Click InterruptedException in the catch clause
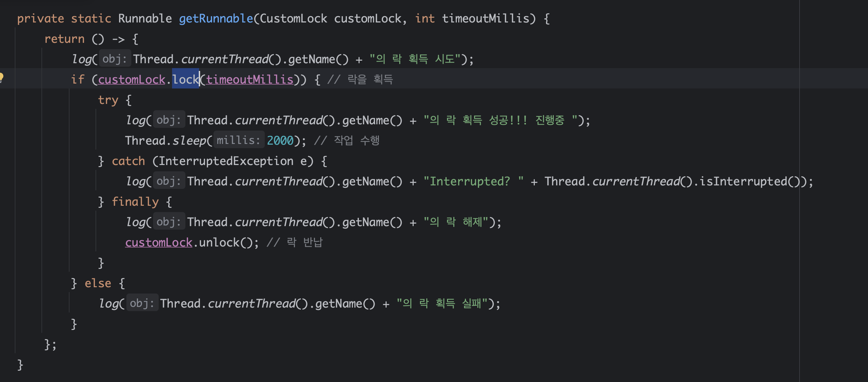This screenshot has width=868, height=382. click(226, 161)
